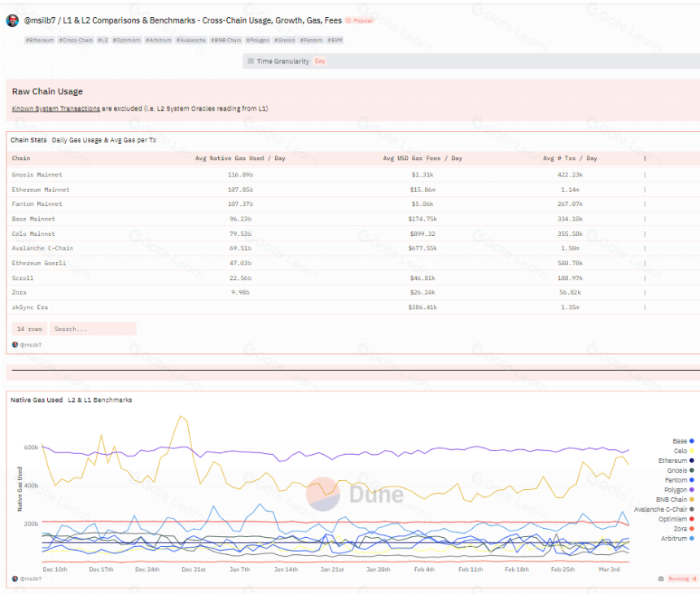Toggle Avalanche C-Chain series in legend
The image size is (700, 594).
click(664, 509)
